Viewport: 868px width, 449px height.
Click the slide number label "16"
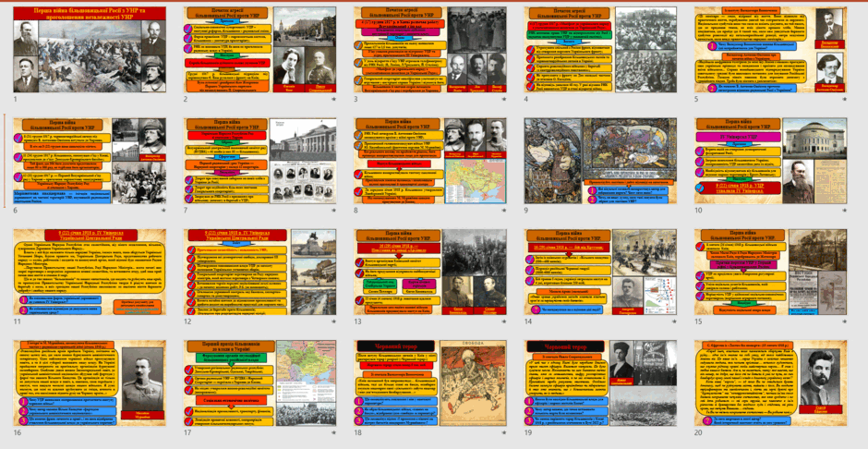pos(18,433)
